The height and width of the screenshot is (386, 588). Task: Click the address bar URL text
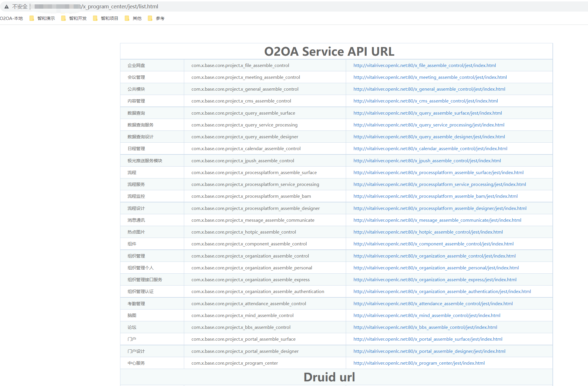pos(120,7)
